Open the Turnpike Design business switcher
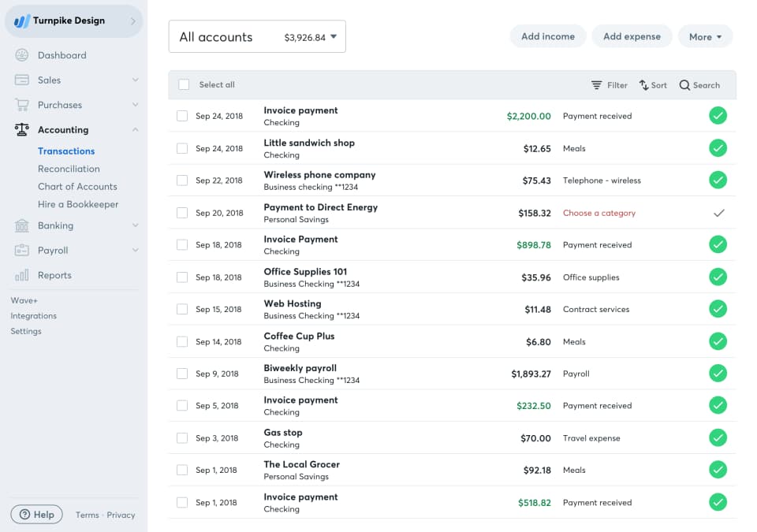This screenshot has width=757, height=532. [71, 20]
